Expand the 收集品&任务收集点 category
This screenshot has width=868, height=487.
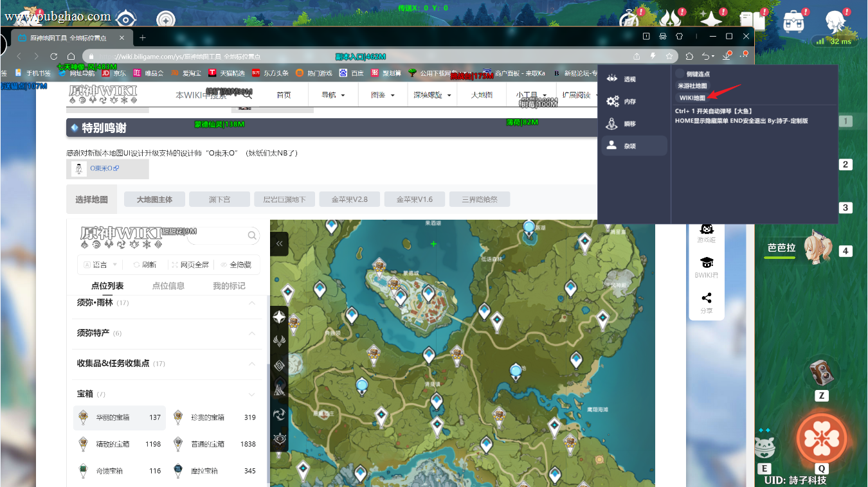(x=167, y=364)
